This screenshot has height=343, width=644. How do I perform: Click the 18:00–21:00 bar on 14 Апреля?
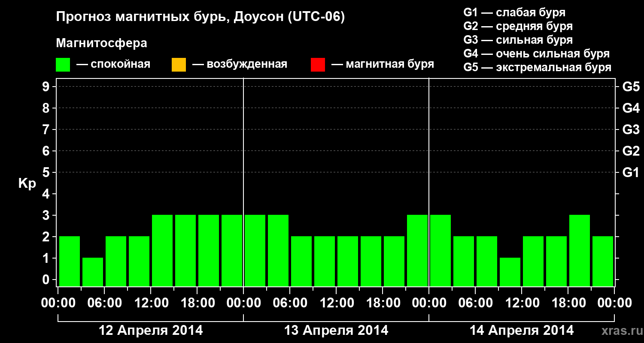tap(580, 250)
